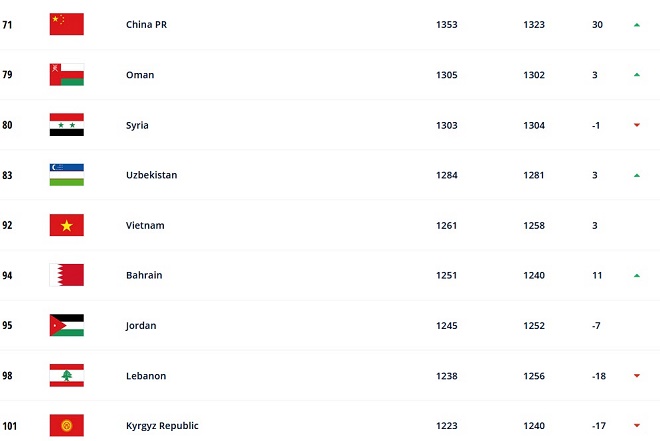Click the Oman flag icon
The image size is (660, 441).
[x=67, y=74]
